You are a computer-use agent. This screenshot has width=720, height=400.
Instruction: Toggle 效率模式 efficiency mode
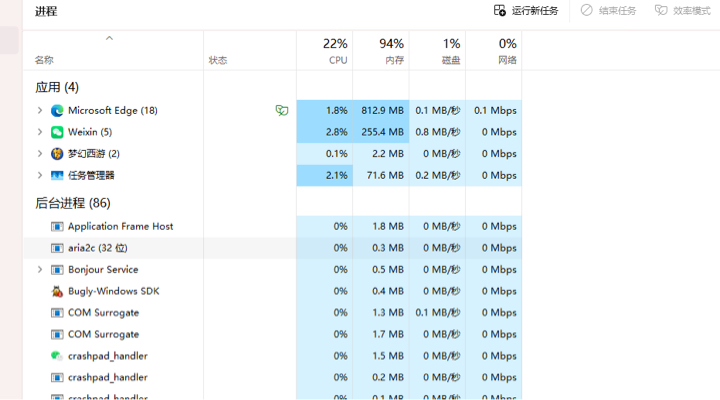point(682,11)
